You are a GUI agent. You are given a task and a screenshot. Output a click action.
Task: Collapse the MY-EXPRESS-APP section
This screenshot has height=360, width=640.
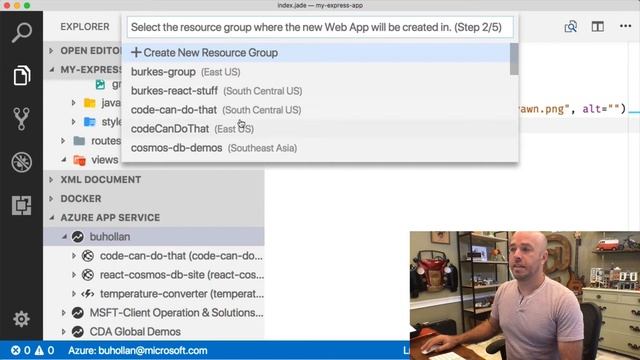tap(51, 70)
